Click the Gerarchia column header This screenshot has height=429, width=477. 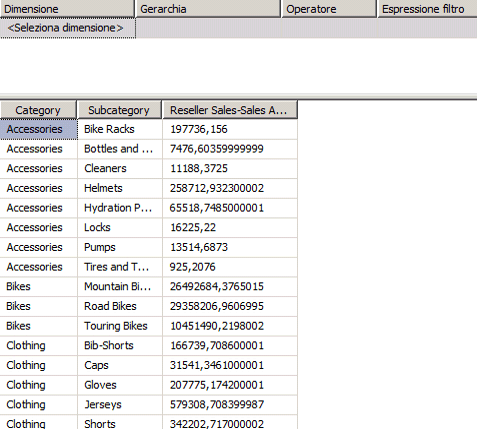pyautogui.click(x=208, y=9)
